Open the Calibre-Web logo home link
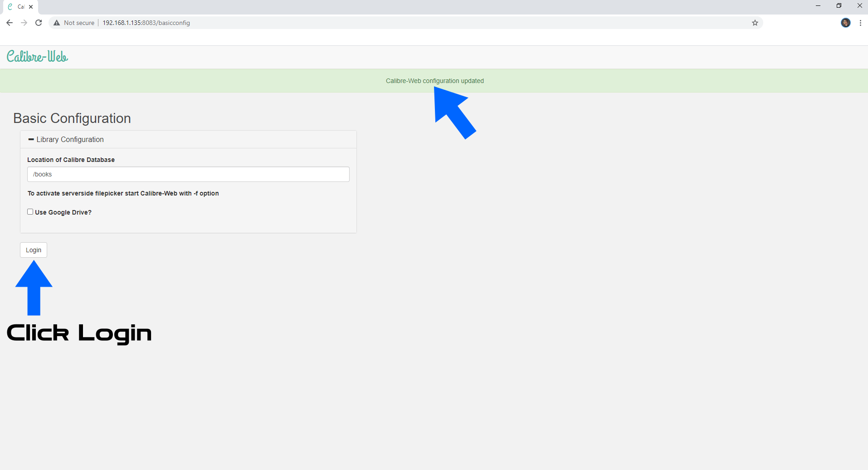The width and height of the screenshot is (868, 470). pos(37,57)
